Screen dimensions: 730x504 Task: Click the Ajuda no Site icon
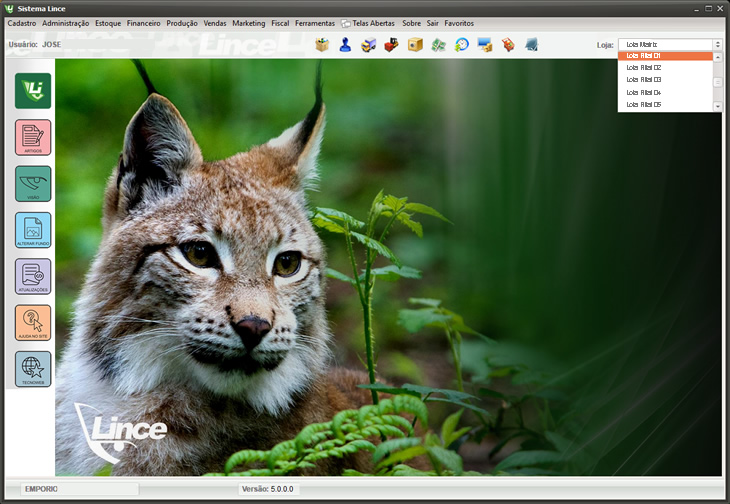33,323
